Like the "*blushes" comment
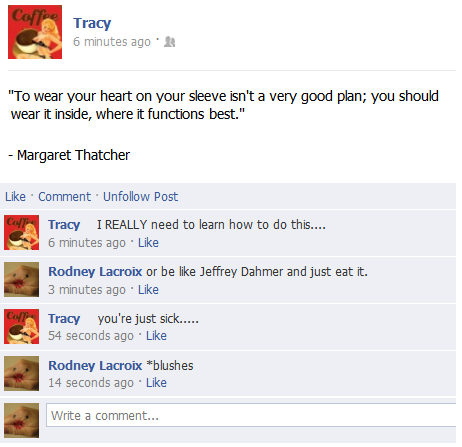462x447 pixels. click(156, 383)
